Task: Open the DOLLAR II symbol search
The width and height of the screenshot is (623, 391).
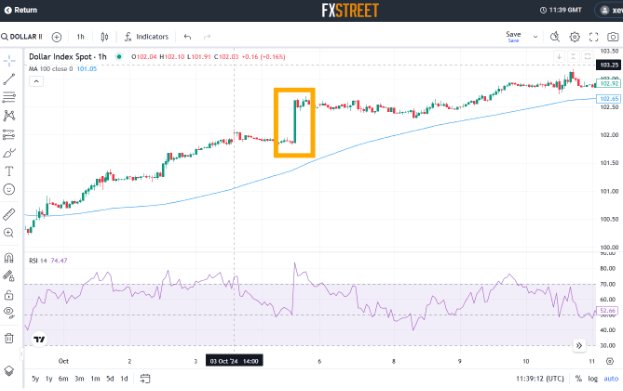Action: tap(22, 37)
